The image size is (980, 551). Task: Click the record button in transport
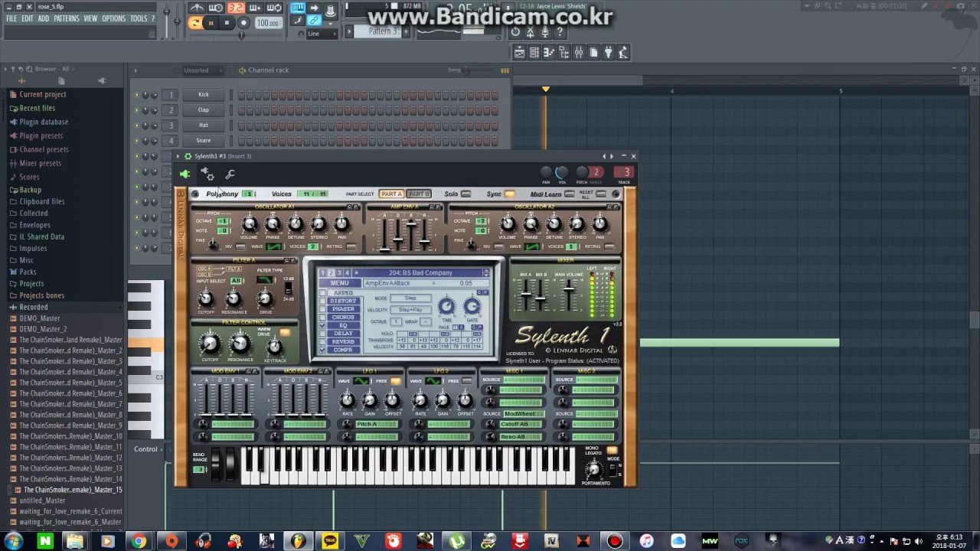click(243, 23)
